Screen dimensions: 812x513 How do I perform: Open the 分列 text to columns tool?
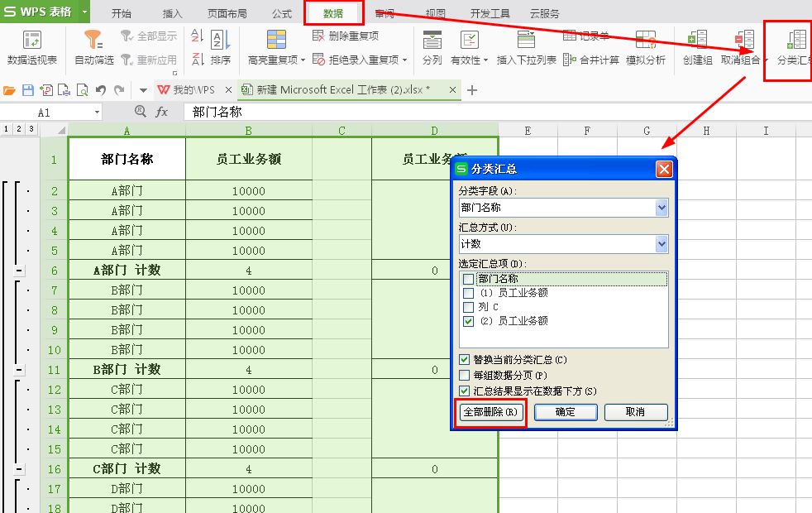pyautogui.click(x=432, y=48)
